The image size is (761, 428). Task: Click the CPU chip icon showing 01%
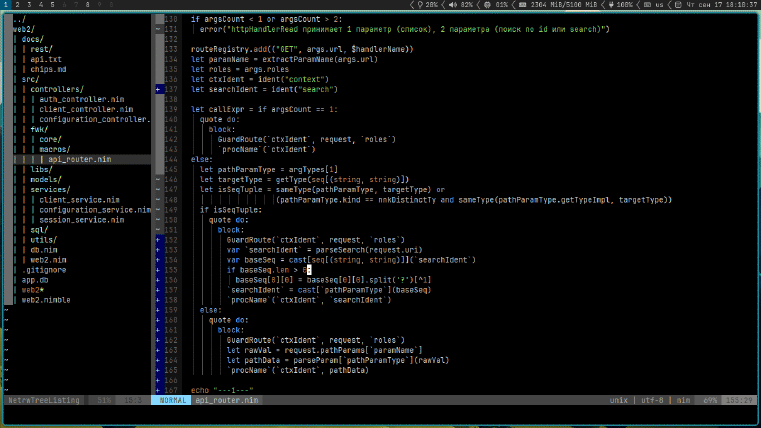(x=487, y=4)
